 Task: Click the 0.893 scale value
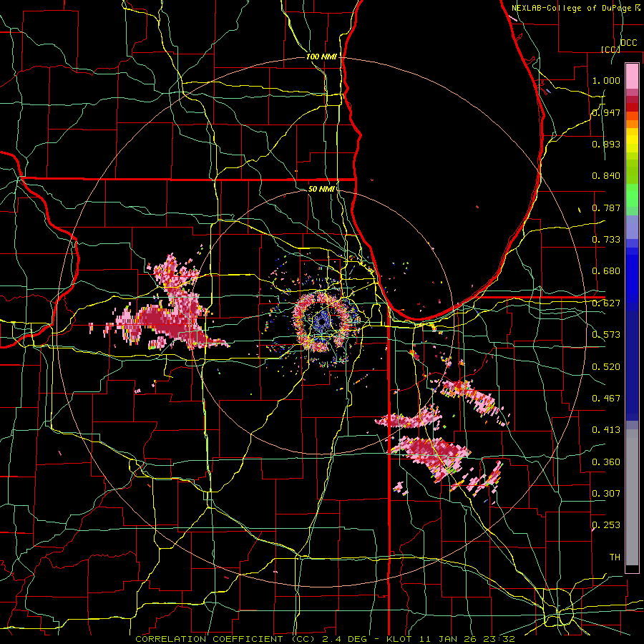(x=606, y=144)
